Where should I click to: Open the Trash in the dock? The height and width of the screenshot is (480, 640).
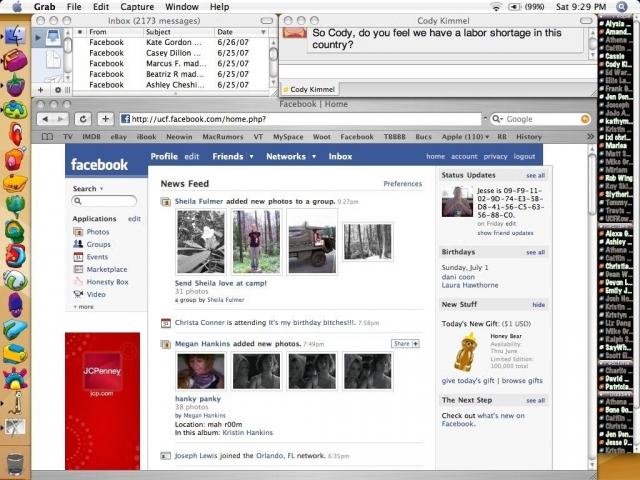click(x=15, y=464)
